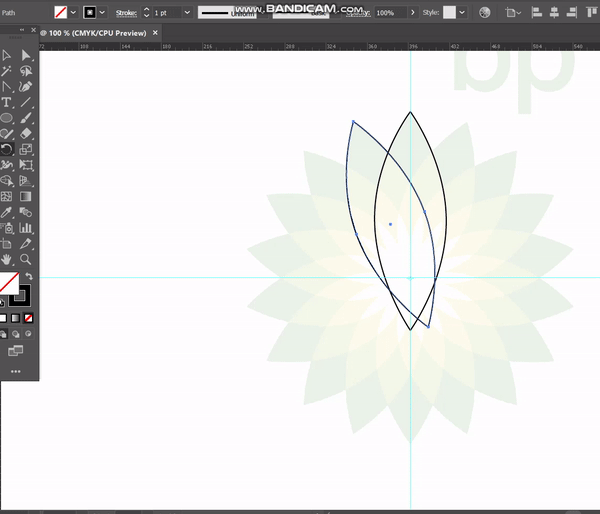Image resolution: width=600 pixels, height=514 pixels.
Task: Select the Selection tool black arrow
Action: pos(6,55)
